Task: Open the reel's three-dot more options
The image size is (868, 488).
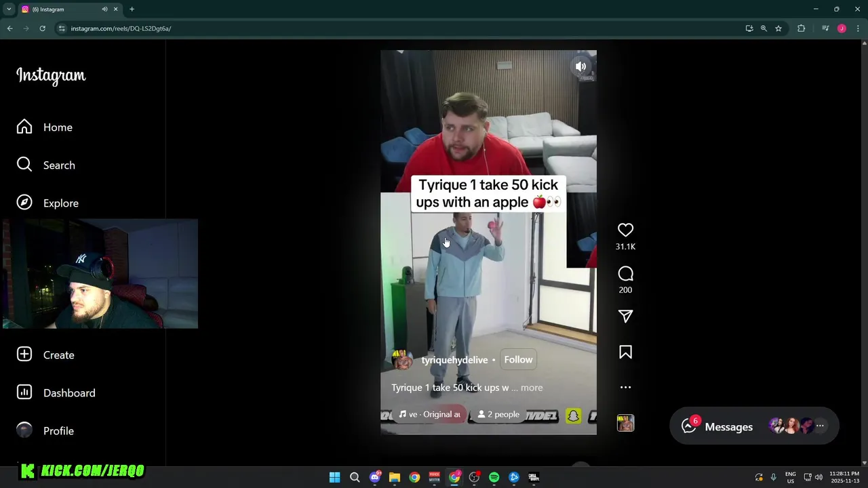Action: (x=625, y=387)
